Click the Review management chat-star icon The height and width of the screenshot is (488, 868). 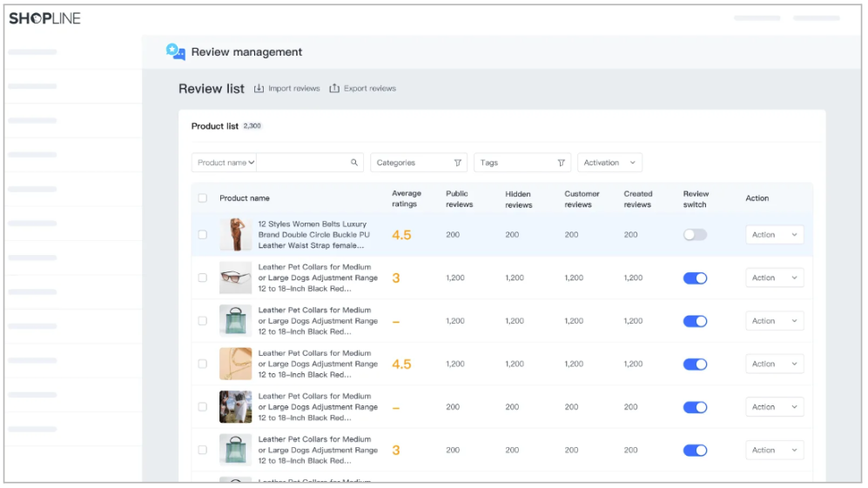tap(176, 52)
